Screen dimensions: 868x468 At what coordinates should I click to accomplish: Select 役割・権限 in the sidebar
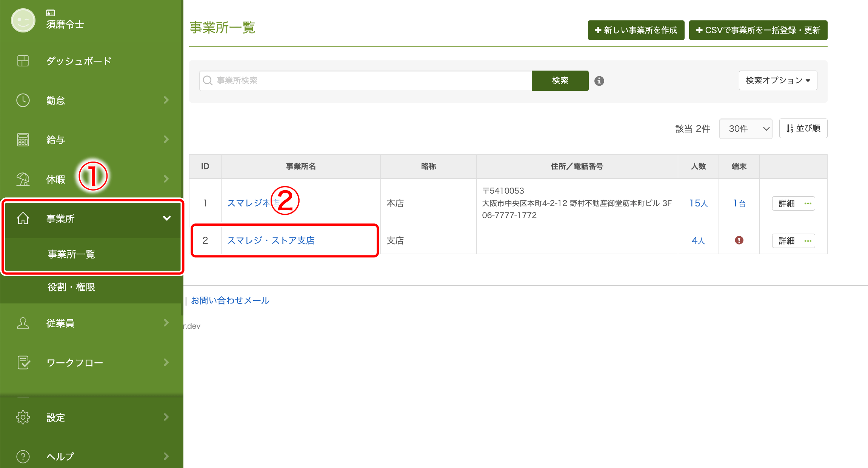(x=71, y=287)
